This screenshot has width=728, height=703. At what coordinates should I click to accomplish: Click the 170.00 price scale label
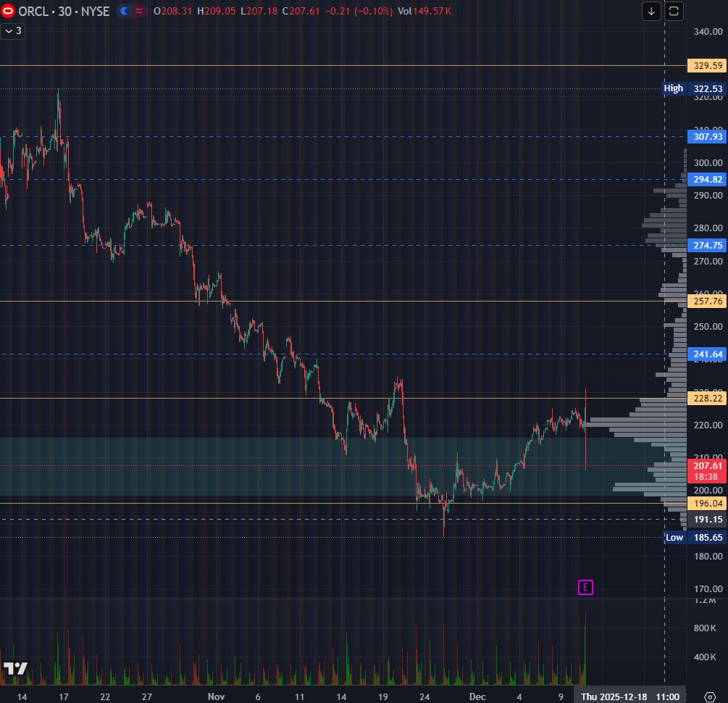(x=708, y=588)
